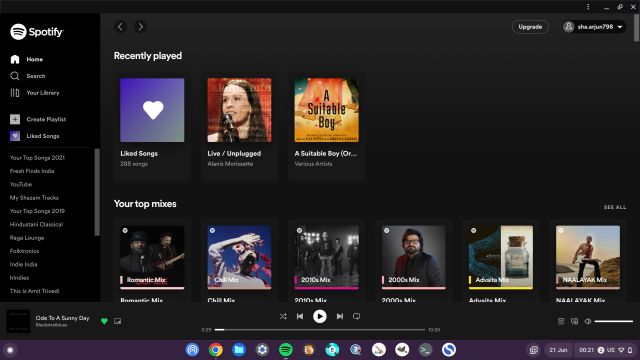This screenshot has width=640, height=360.
Task: Open the Chill Mix cover
Action: [239, 258]
